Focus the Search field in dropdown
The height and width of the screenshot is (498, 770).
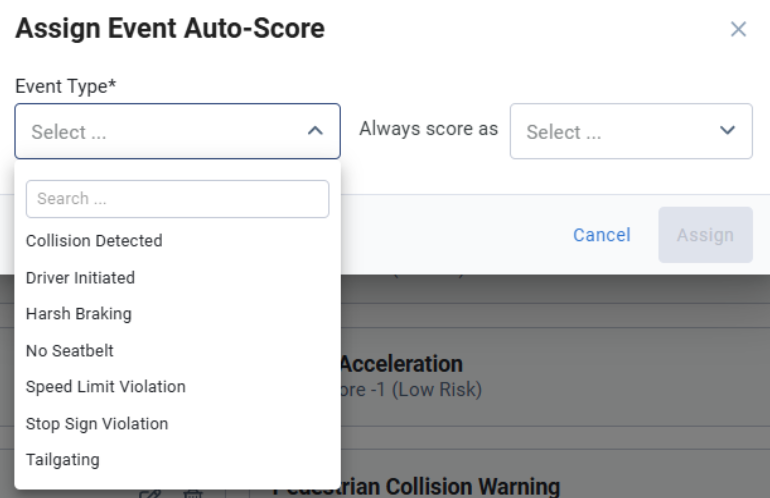coord(177,199)
